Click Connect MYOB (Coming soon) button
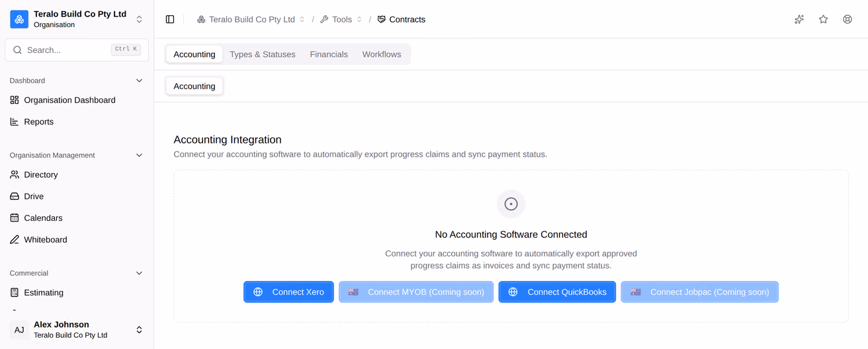This screenshot has width=868, height=349. click(416, 292)
